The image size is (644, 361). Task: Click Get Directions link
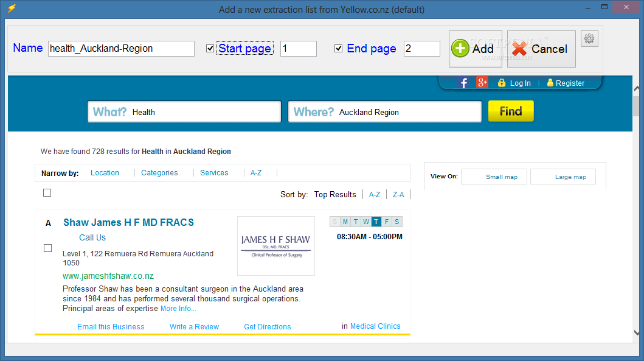point(268,326)
